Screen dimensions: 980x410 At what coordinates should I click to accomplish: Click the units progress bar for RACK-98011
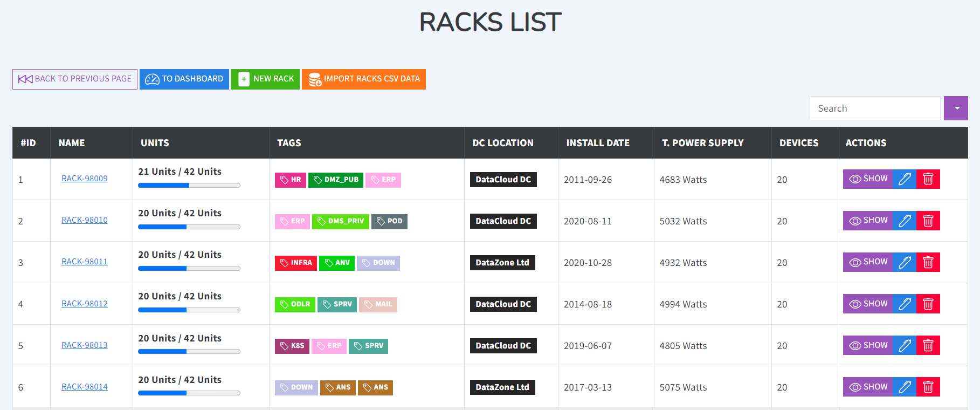click(189, 269)
